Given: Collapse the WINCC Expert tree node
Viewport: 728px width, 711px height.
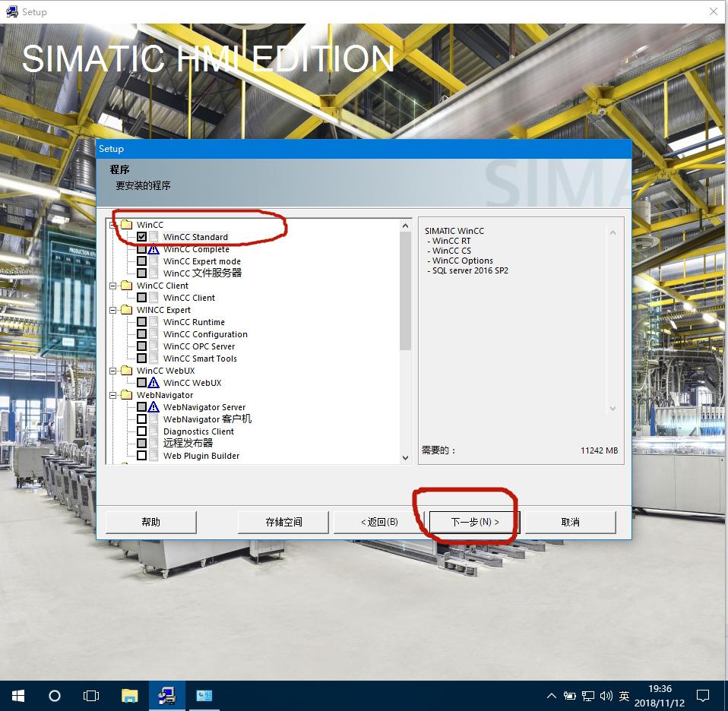Looking at the screenshot, I should [113, 310].
